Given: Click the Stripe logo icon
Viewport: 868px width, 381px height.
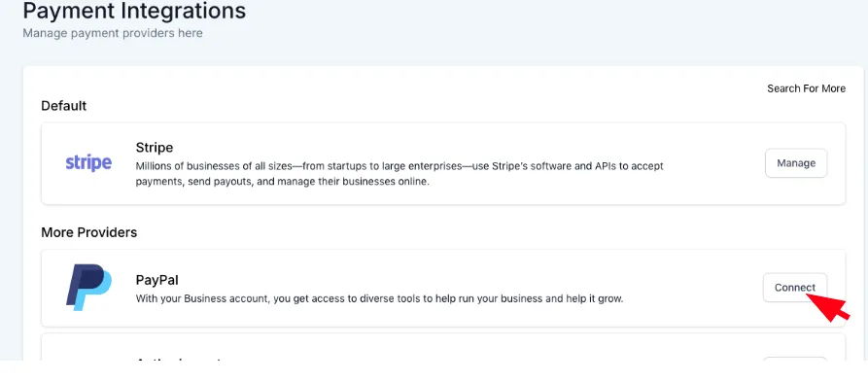Looking at the screenshot, I should click(x=88, y=163).
